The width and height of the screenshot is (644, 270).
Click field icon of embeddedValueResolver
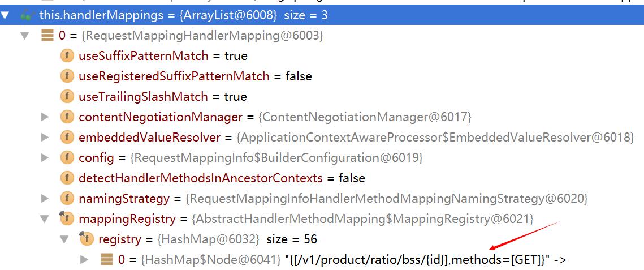pos(67,137)
